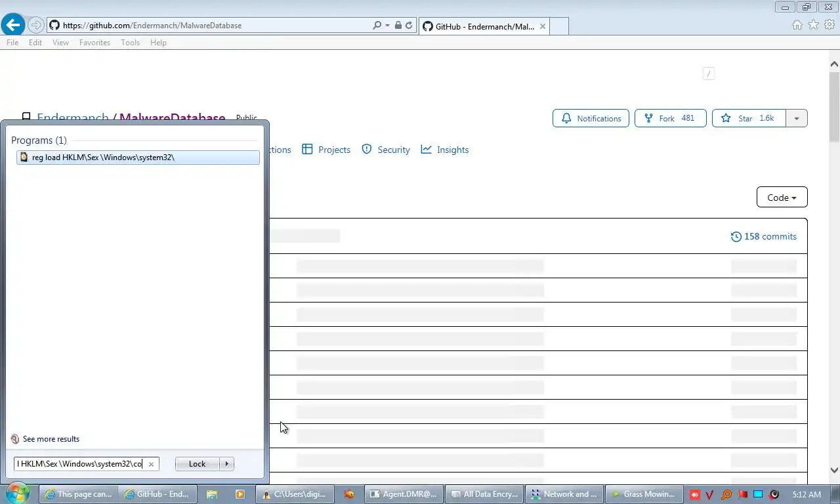Viewport: 840px width, 504px height.
Task: Click the Notifications button
Action: pos(591,118)
